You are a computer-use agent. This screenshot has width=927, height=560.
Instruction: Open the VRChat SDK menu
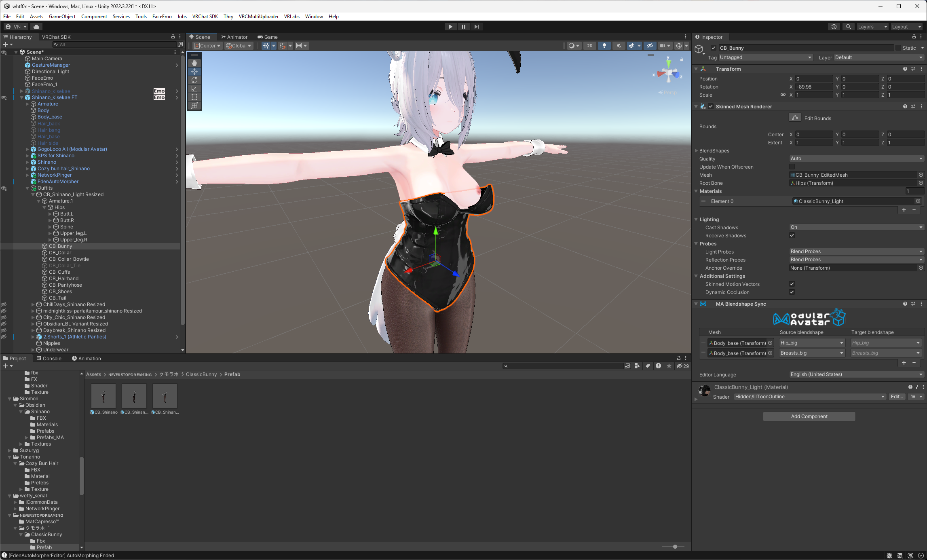tap(205, 17)
